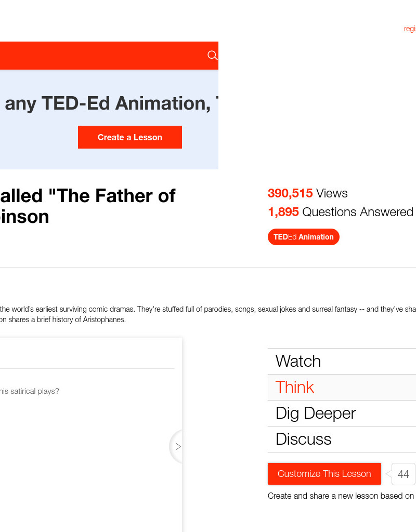Click the search magnifier icon
Viewport: 416px width, 532px height.
click(x=212, y=56)
